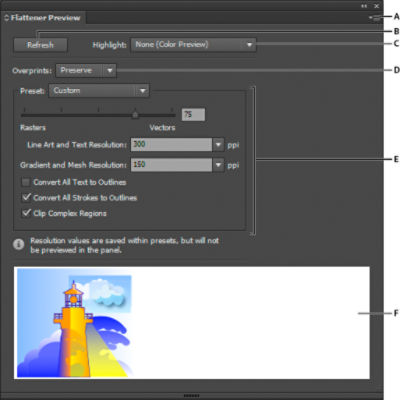This screenshot has height=400, width=400.
Task: Open Line Art and Text Resolution dropdown arrow
Action: pyautogui.click(x=218, y=145)
